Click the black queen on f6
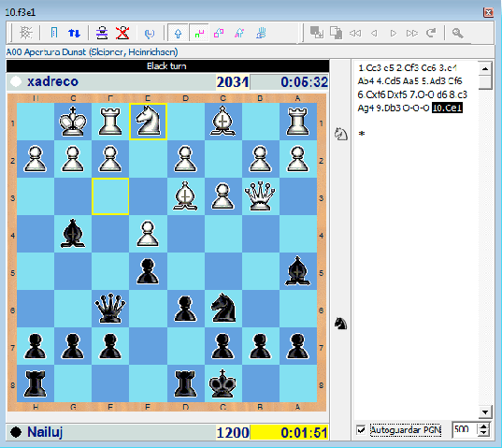 pyautogui.click(x=110, y=309)
